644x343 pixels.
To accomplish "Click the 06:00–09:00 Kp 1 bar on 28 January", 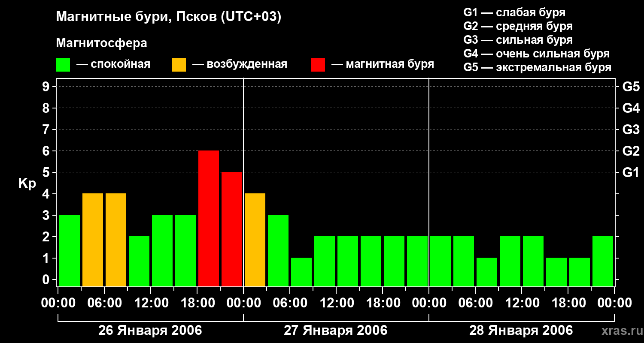I will 487,272.
